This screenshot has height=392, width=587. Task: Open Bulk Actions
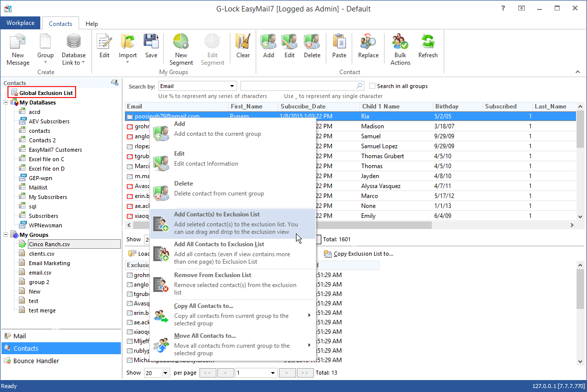click(400, 47)
